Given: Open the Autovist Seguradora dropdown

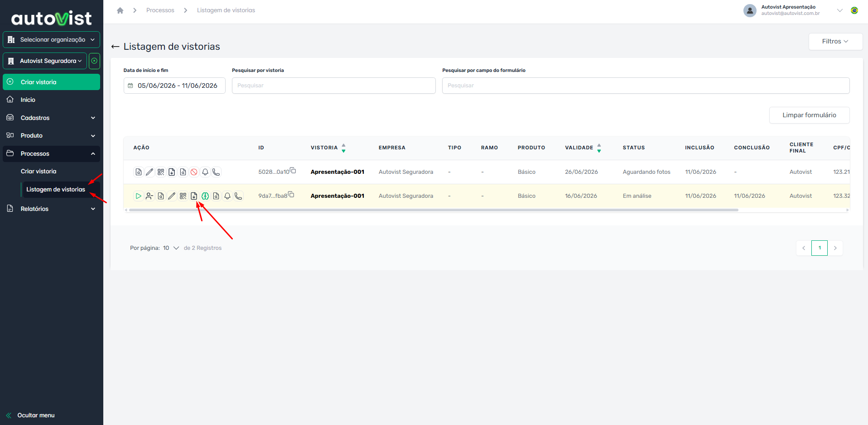Looking at the screenshot, I should point(45,61).
